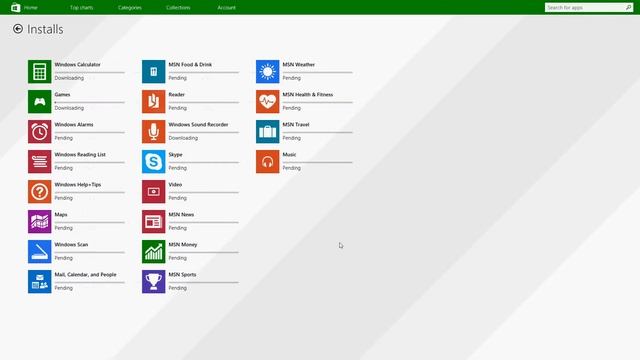The height and width of the screenshot is (360, 640).
Task: Click the Video app icon
Action: (x=153, y=191)
